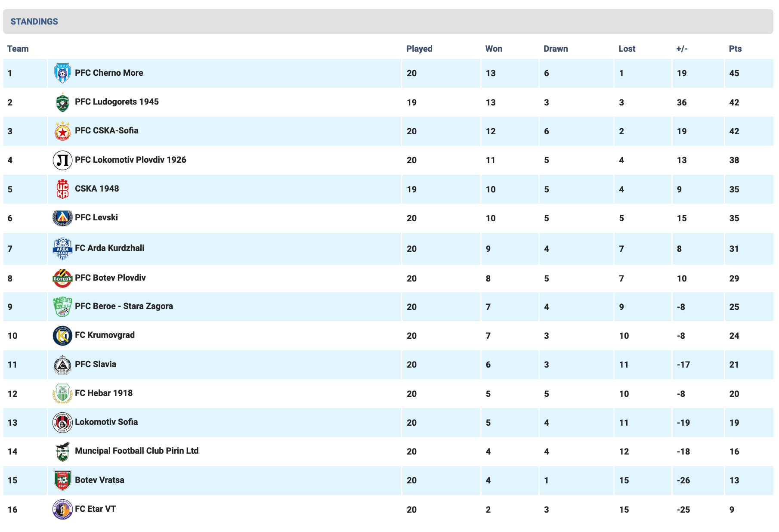This screenshot has width=779, height=532.
Task: Click the FC Arda Kurdzhali emblem
Action: [62, 248]
